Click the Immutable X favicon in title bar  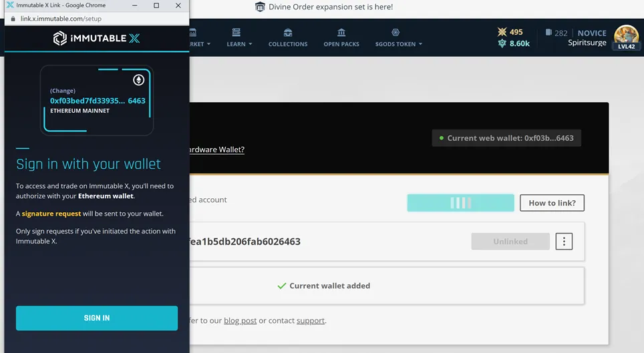tap(10, 5)
